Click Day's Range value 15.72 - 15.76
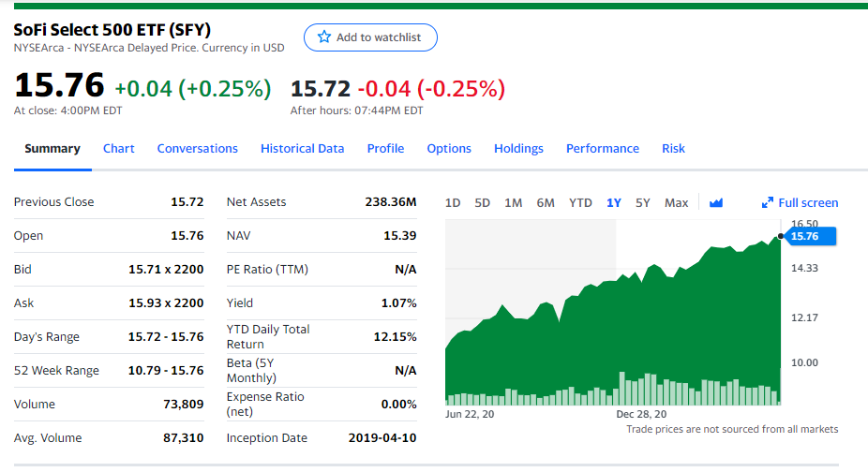The height and width of the screenshot is (472, 868). click(x=166, y=337)
